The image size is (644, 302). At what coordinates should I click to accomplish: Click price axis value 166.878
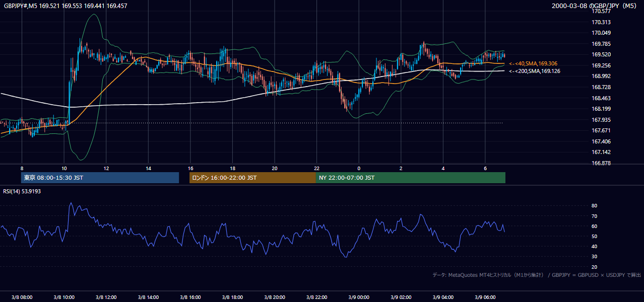pos(601,163)
